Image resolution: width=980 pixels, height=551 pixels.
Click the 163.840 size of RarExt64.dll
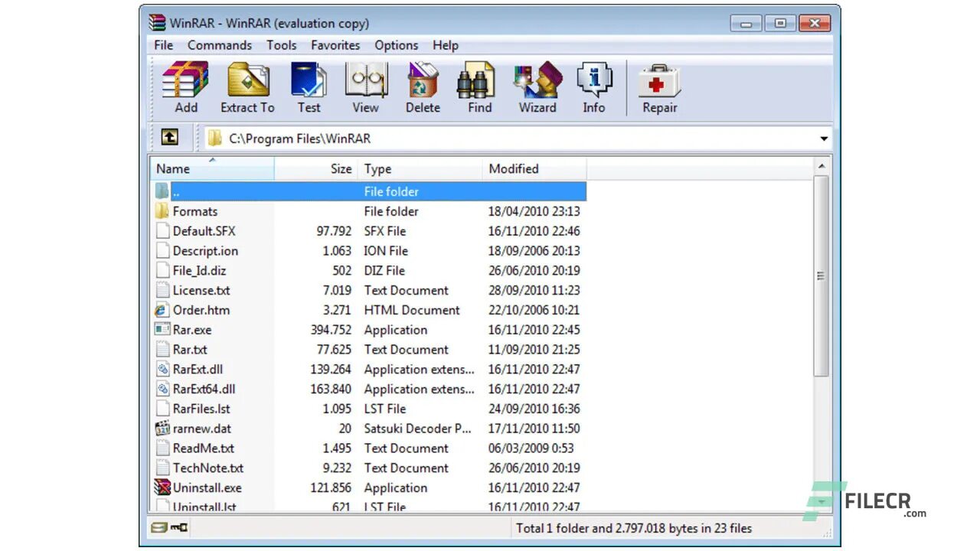(331, 389)
